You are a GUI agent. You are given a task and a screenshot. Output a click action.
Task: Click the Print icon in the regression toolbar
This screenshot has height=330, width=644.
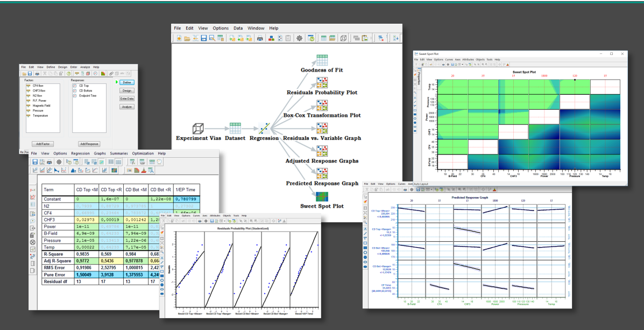click(50, 162)
